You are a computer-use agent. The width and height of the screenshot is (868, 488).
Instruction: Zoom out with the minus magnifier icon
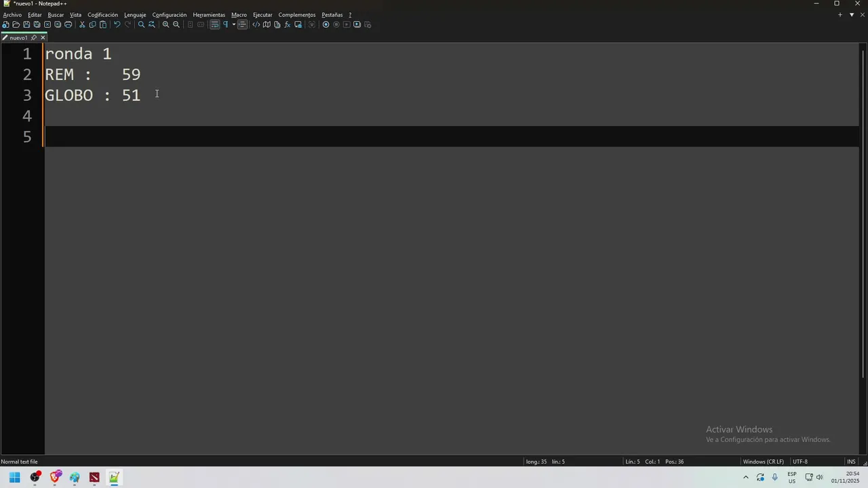coord(176,24)
